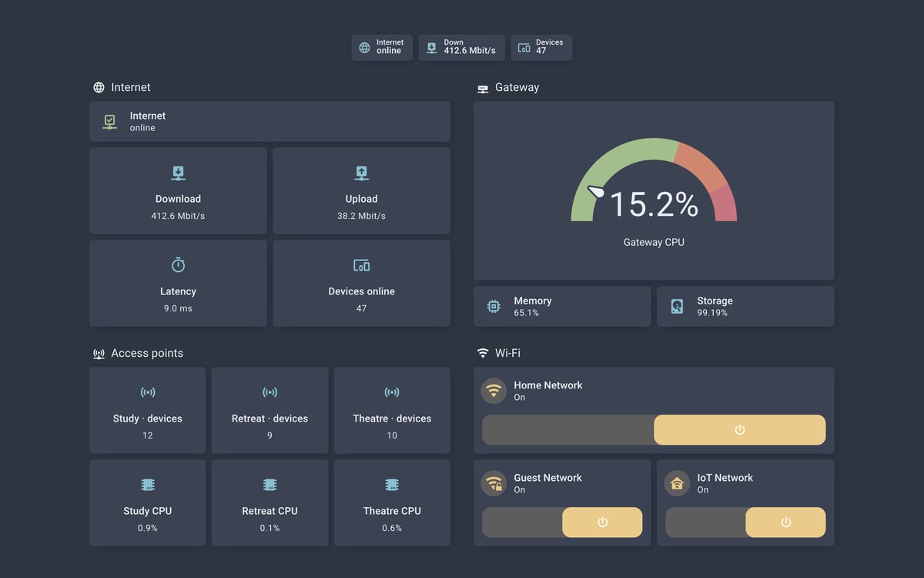Open the Down 412.6 Mbit/s badge
924x578 pixels.
click(x=462, y=48)
